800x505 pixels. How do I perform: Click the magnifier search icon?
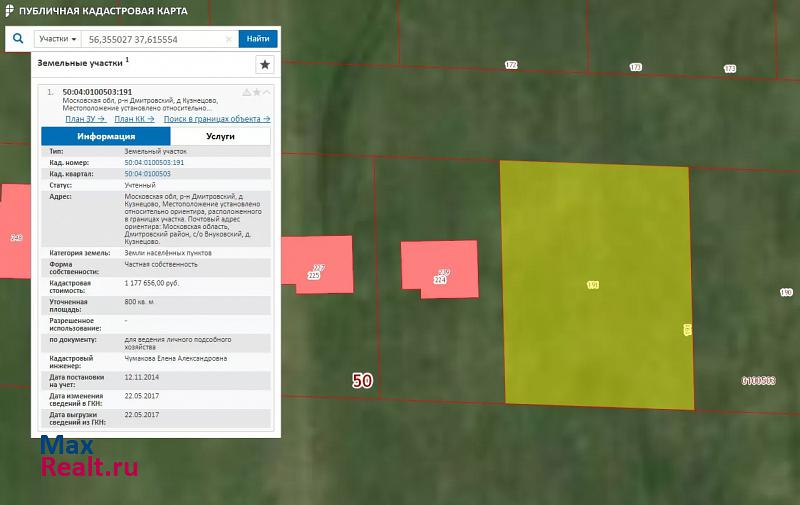pyautogui.click(x=19, y=39)
